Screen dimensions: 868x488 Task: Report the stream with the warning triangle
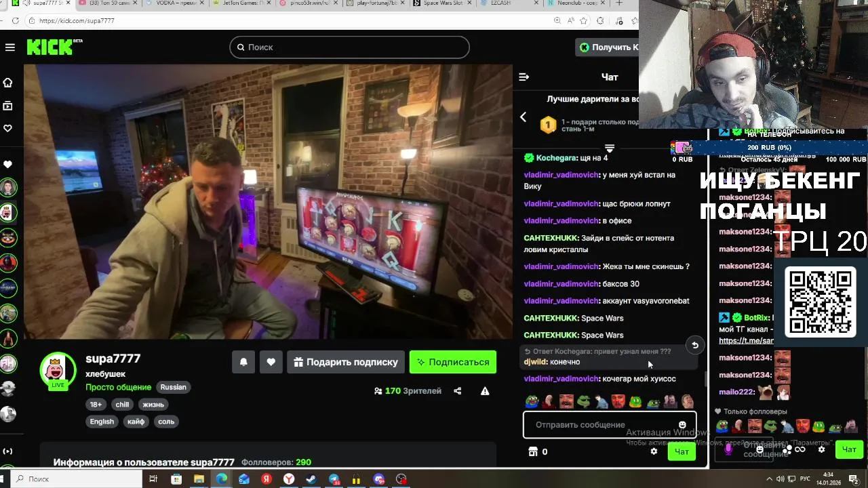coord(485,391)
